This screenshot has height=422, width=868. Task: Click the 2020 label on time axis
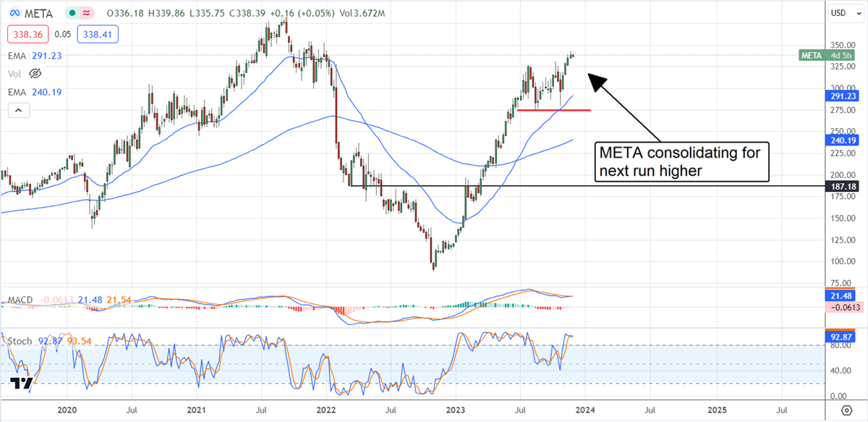(67, 410)
